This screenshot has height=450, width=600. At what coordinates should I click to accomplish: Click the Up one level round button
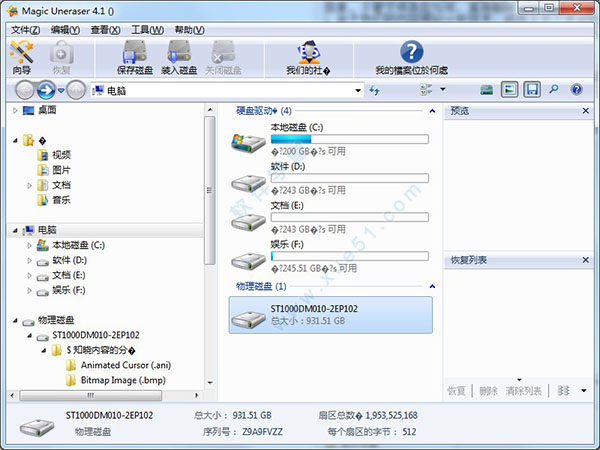[76, 91]
